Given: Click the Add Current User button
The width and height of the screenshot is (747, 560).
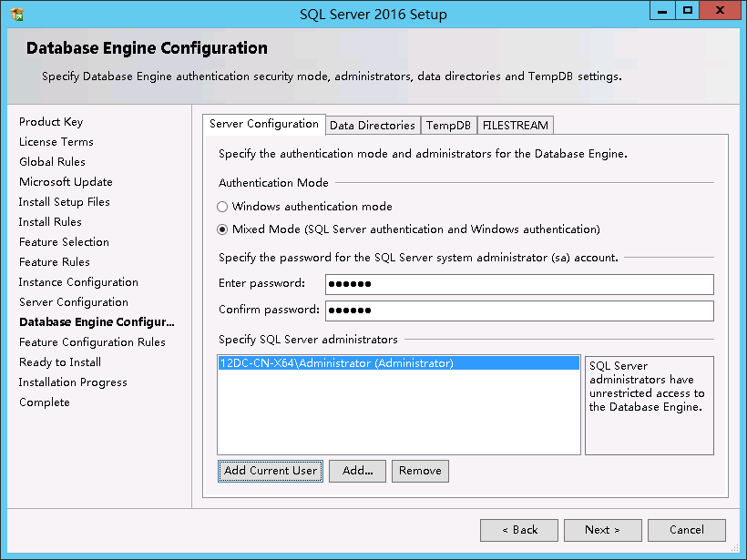Looking at the screenshot, I should coord(271,471).
